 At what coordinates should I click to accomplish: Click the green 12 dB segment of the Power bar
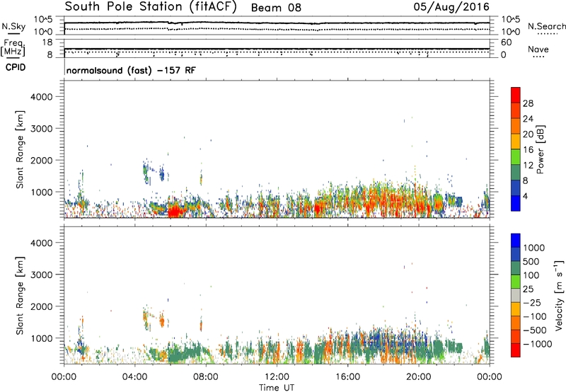[516, 157]
